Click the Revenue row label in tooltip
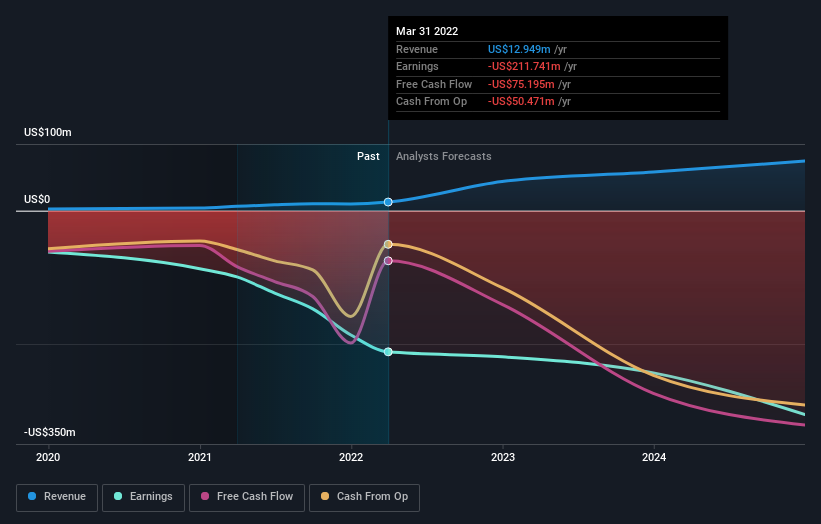Viewport: 821px width, 524px height. click(417, 49)
